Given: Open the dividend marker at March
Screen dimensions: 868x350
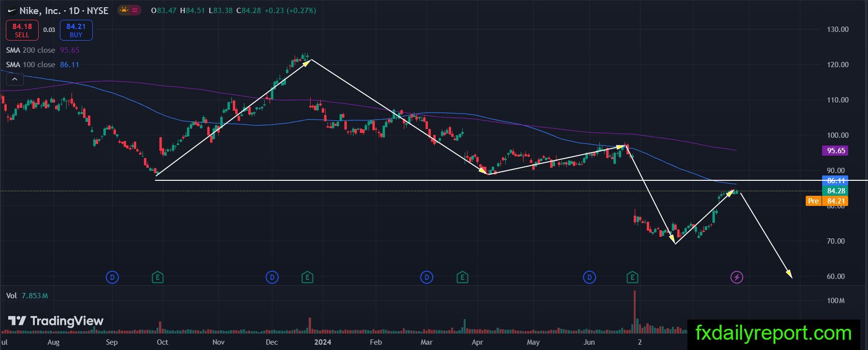Looking at the screenshot, I should click(427, 277).
